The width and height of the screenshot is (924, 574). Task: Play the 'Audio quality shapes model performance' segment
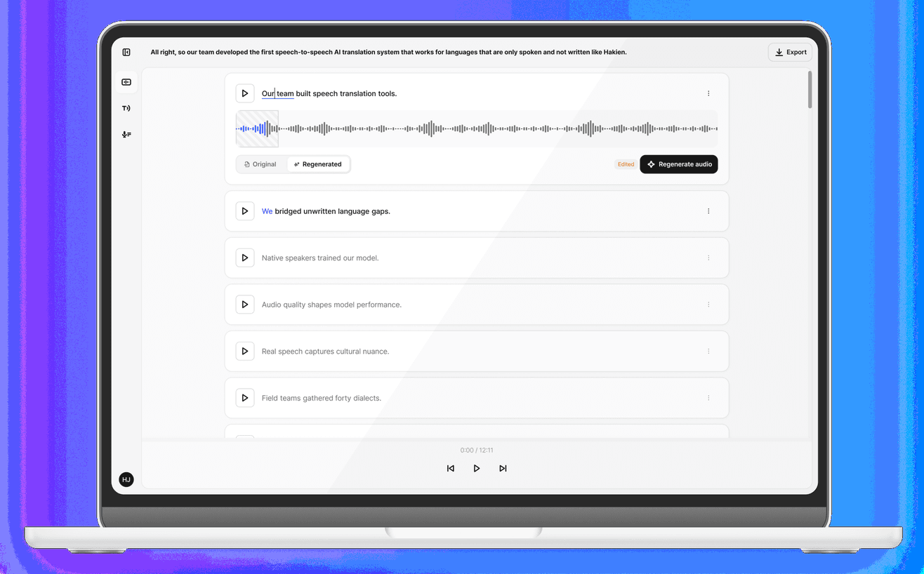click(x=245, y=305)
